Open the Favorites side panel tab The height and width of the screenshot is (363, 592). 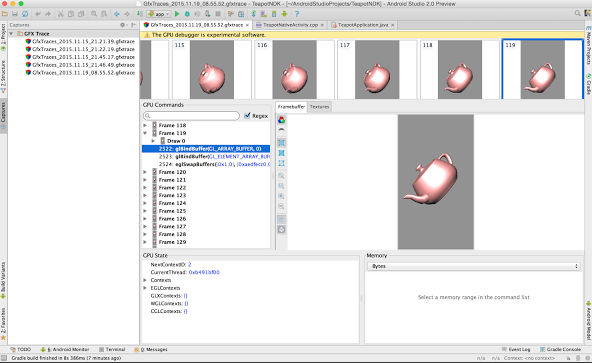pyautogui.click(x=3, y=323)
